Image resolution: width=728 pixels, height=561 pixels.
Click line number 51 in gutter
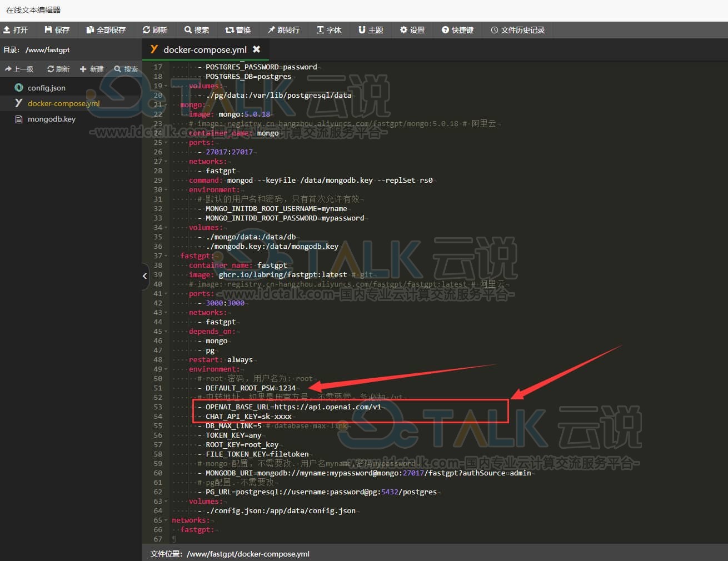click(158, 388)
